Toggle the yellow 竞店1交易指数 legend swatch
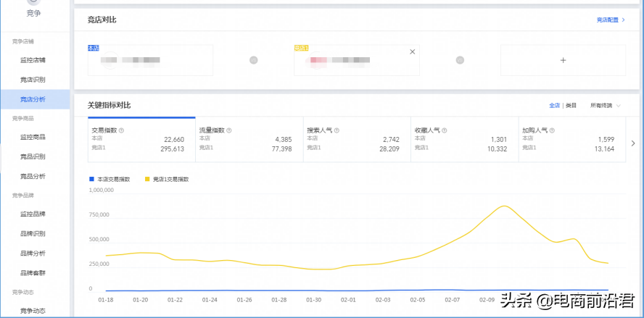 point(147,179)
